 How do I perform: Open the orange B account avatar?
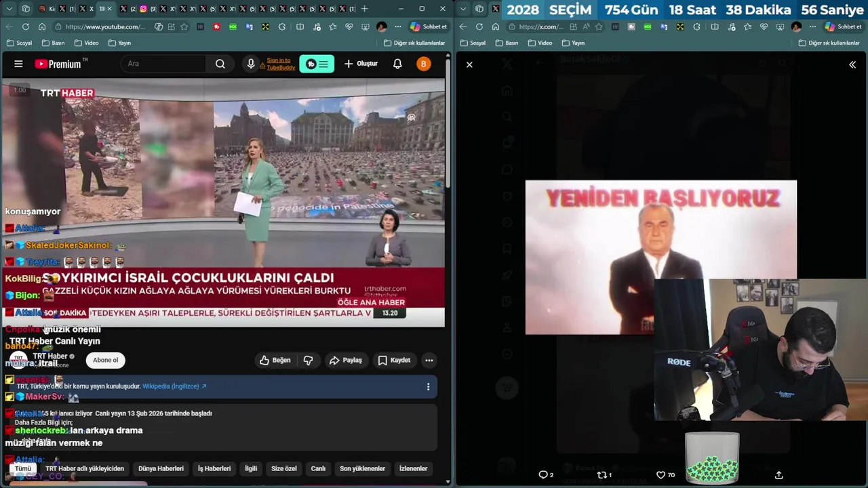click(x=423, y=64)
